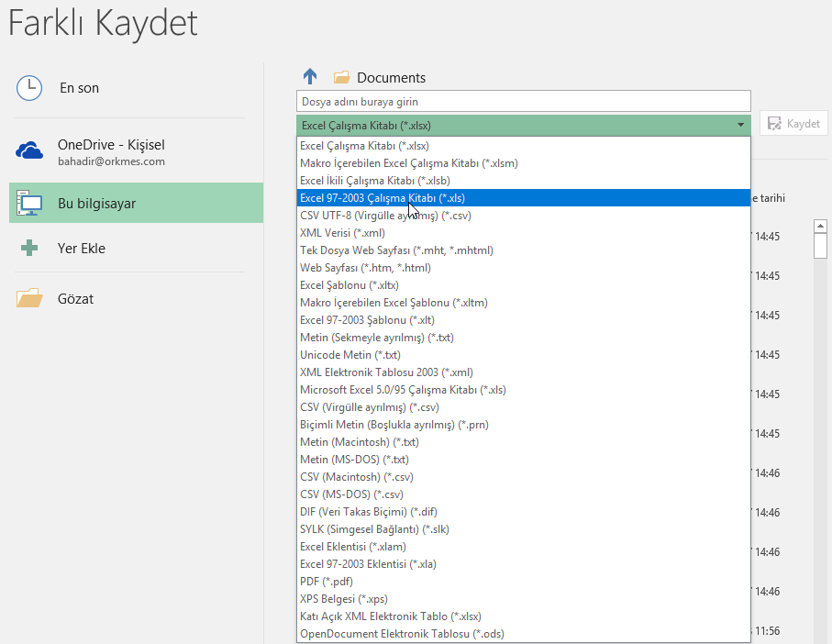Select Metin (MS-DOS) (*.txt) format
The image size is (832, 644).
tap(524, 460)
